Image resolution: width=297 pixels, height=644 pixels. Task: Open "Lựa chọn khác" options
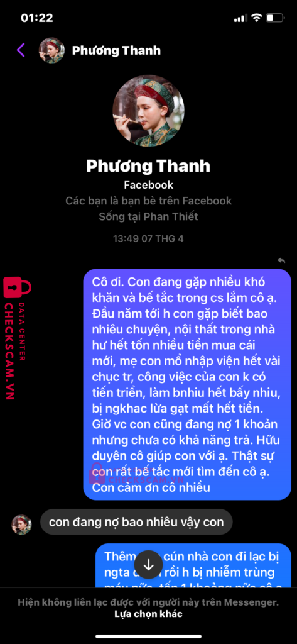tap(148, 614)
